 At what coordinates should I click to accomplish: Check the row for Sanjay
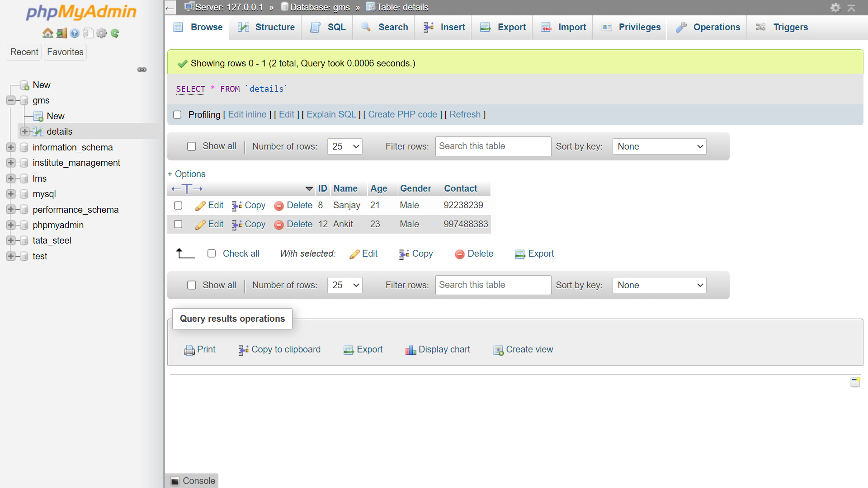pyautogui.click(x=178, y=205)
